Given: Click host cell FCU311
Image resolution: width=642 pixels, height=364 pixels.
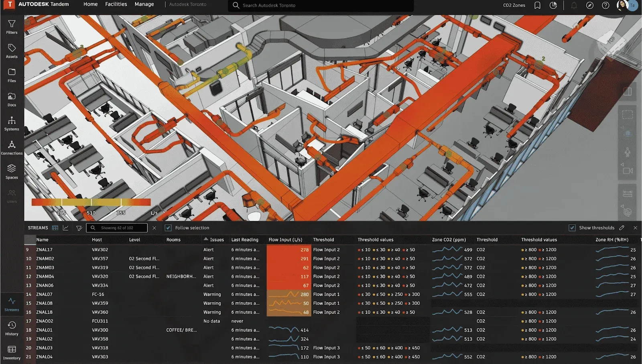Looking at the screenshot, I should click(100, 321).
